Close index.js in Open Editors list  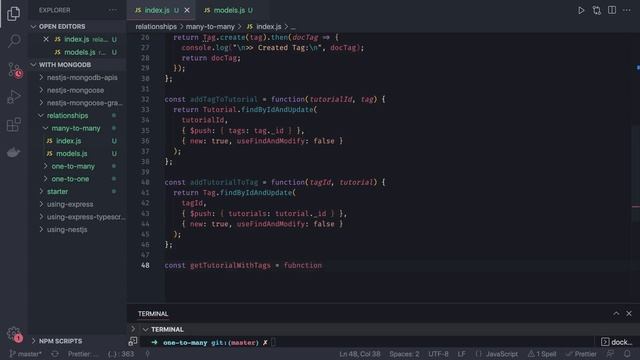[46, 39]
